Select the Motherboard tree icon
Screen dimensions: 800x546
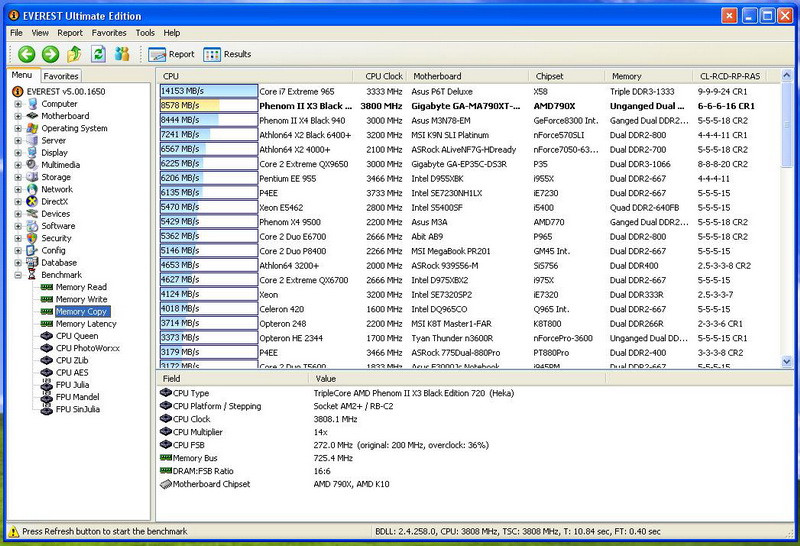(x=32, y=116)
